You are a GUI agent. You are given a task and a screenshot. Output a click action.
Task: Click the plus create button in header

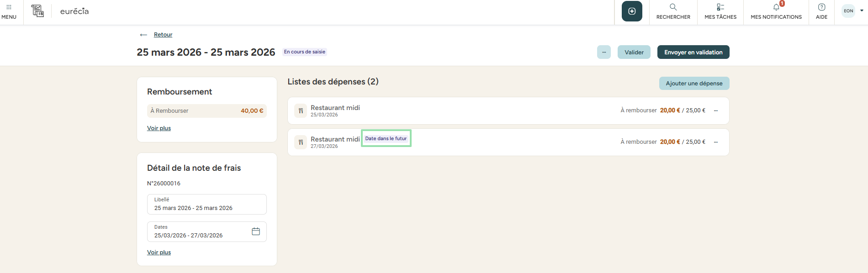(632, 11)
